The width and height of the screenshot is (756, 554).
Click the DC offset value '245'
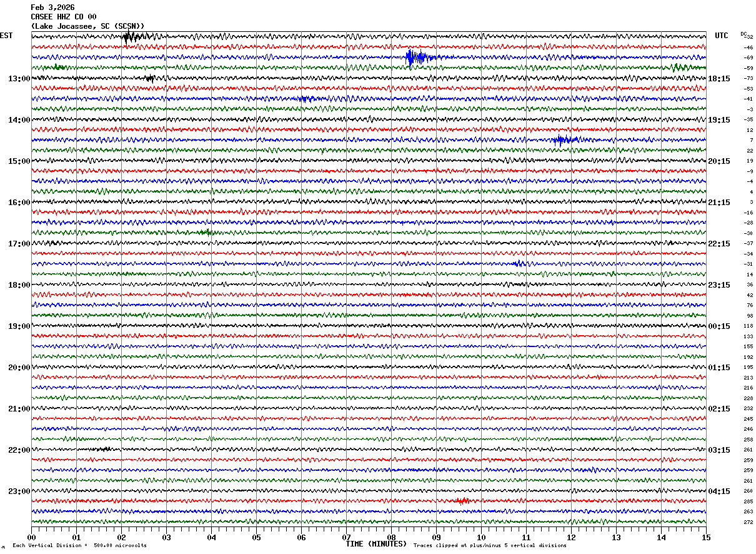tap(749, 419)
